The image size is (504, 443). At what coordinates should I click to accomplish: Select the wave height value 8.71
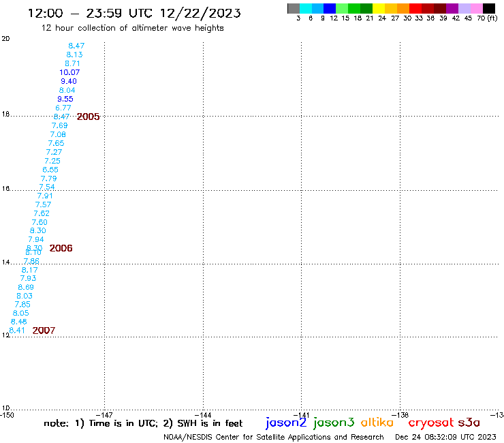click(72, 63)
